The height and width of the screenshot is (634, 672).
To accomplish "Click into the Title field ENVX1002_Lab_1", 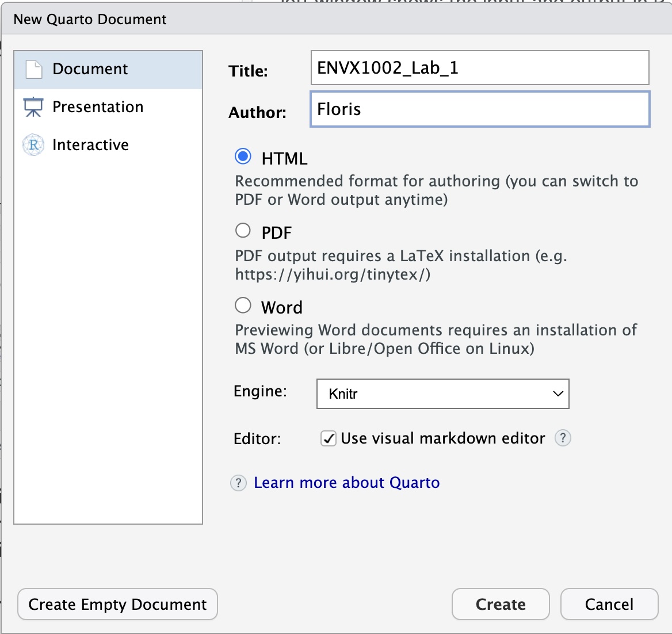I will [480, 68].
